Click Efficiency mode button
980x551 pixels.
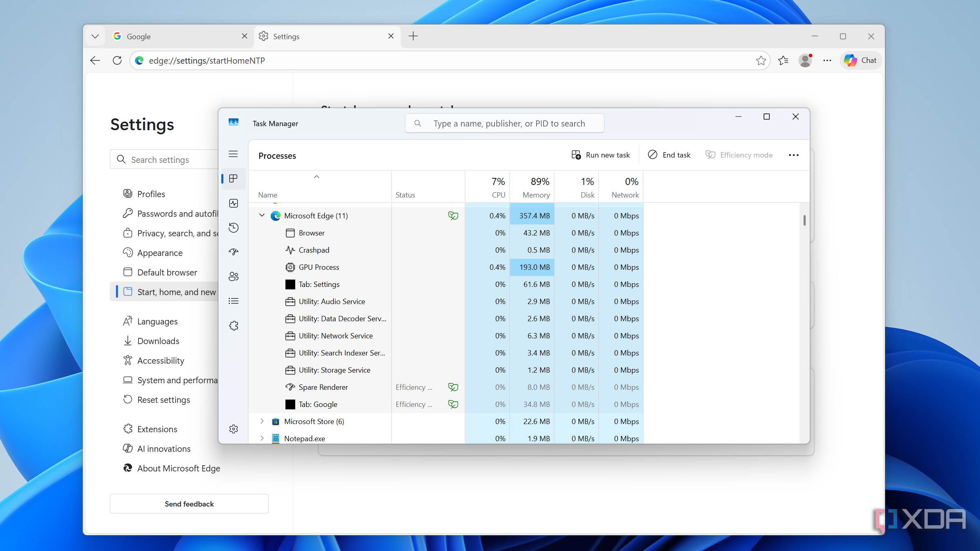tap(739, 155)
